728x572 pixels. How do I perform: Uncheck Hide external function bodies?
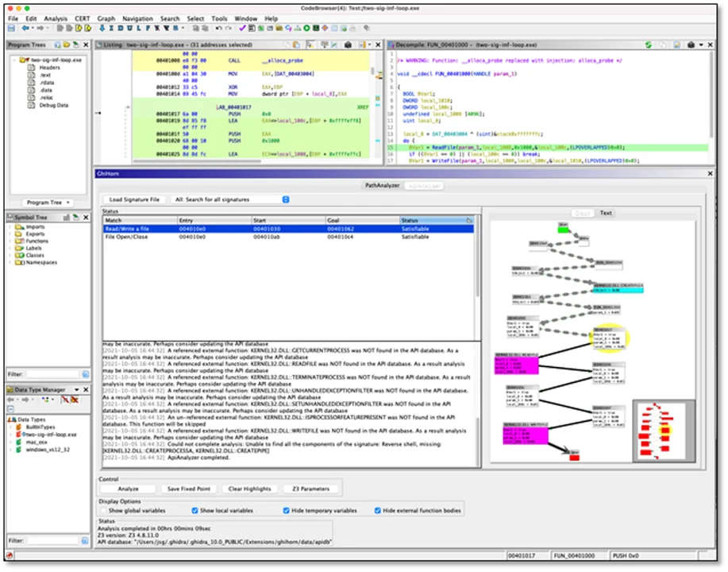tap(377, 511)
